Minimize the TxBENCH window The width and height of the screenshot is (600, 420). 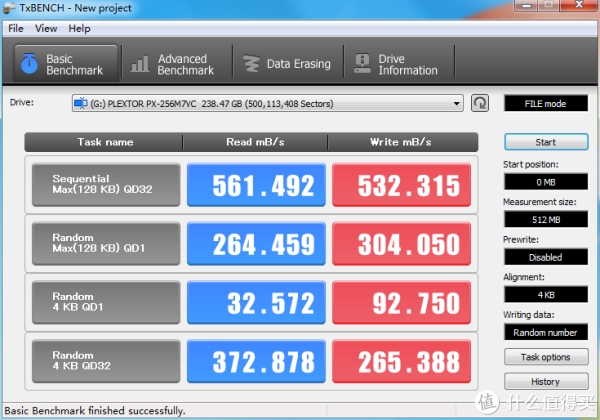tap(527, 5)
